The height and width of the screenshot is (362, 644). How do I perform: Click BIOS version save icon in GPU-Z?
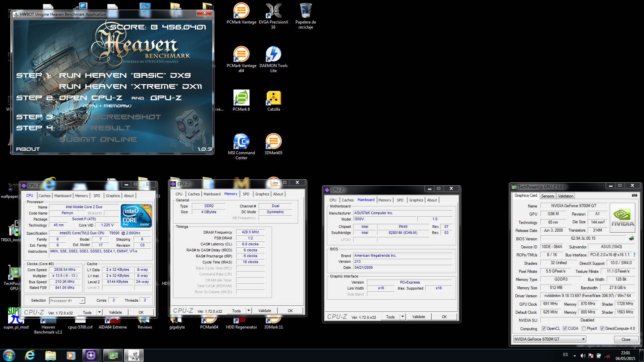(x=632, y=238)
